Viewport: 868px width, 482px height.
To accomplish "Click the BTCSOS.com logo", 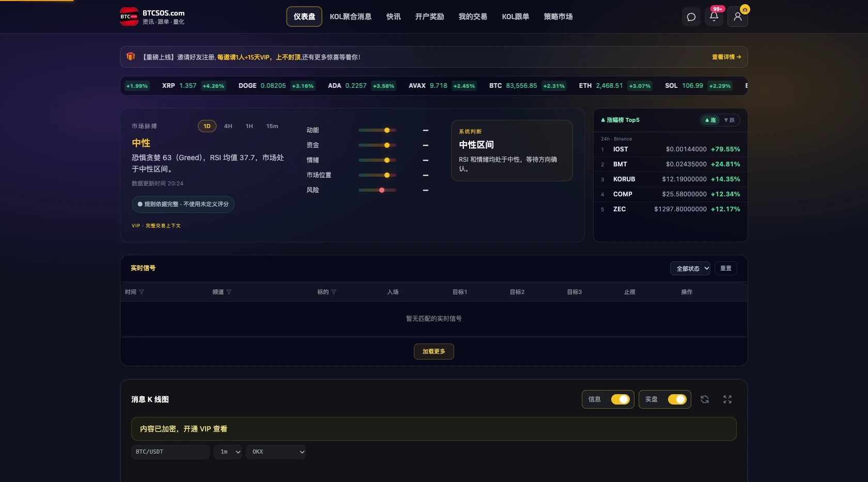I will [152, 17].
